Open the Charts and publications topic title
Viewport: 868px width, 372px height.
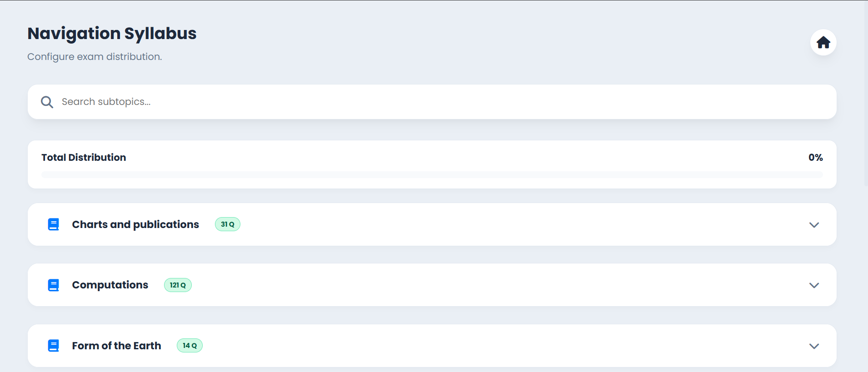click(x=135, y=224)
